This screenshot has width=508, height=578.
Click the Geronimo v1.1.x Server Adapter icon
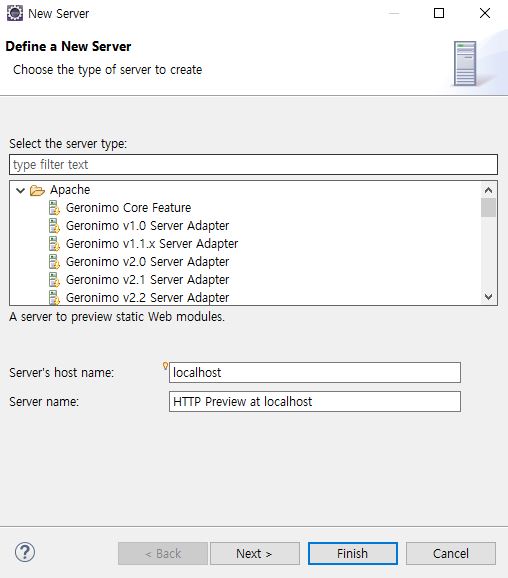(x=54, y=244)
